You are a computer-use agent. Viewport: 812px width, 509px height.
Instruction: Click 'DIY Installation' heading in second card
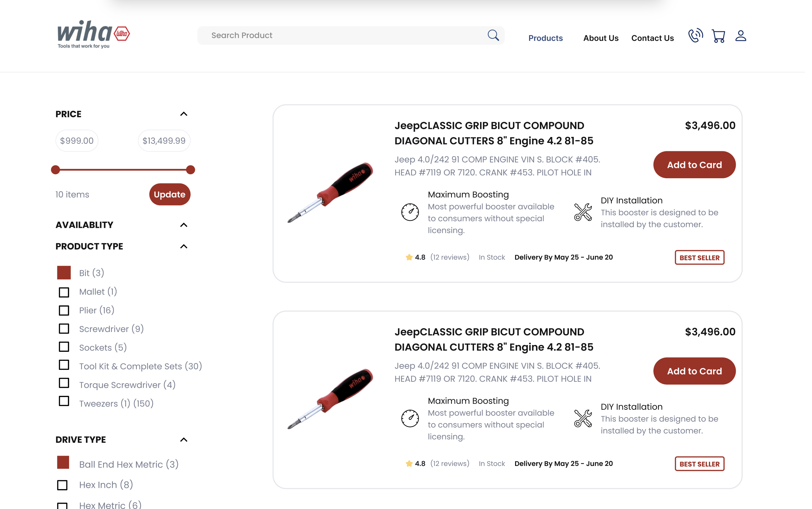pyautogui.click(x=631, y=407)
